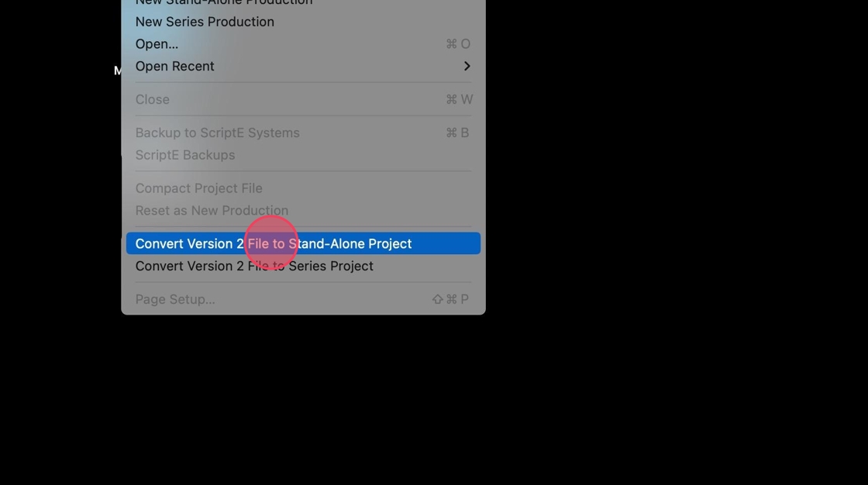
Task: Open Page Setup... dialog entry
Action: [x=303, y=298]
